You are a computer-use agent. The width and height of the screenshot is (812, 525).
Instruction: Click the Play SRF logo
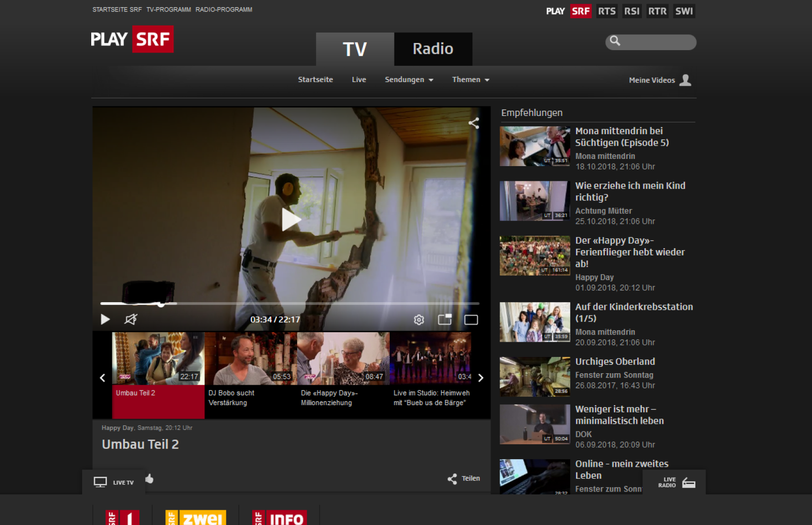pos(132,39)
